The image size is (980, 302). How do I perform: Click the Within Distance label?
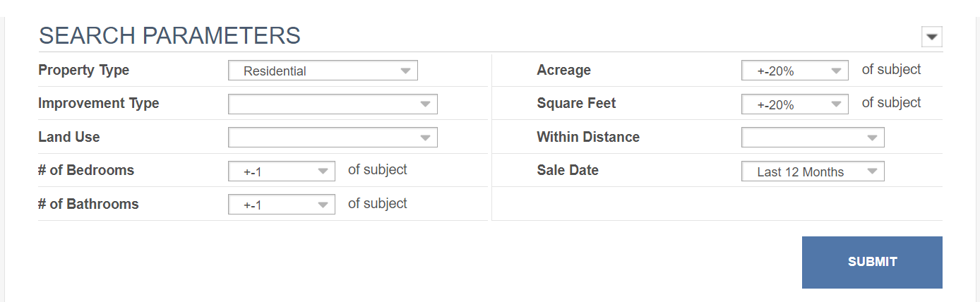(x=588, y=137)
